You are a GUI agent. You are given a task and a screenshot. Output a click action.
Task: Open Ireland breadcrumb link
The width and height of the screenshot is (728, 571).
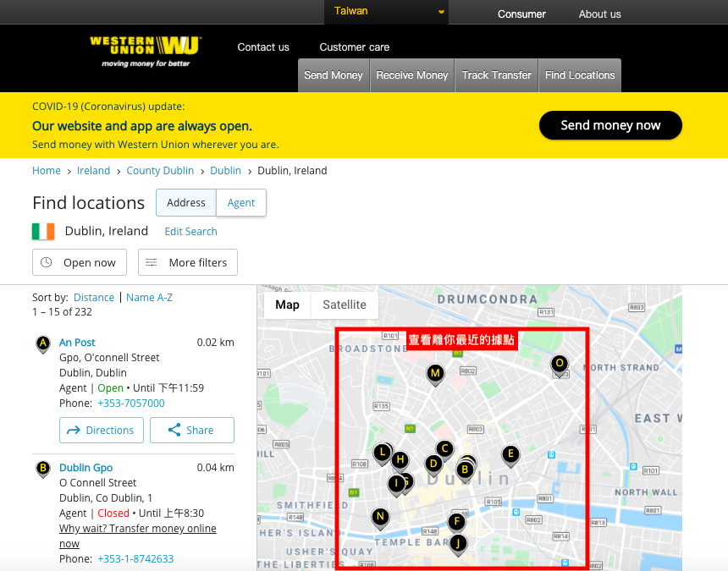click(93, 171)
